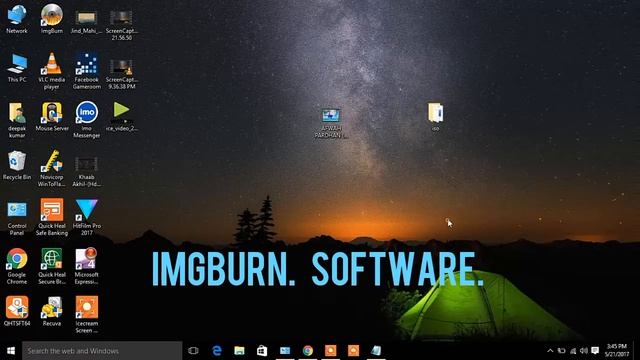Open the volume control tray icon

pos(584,351)
